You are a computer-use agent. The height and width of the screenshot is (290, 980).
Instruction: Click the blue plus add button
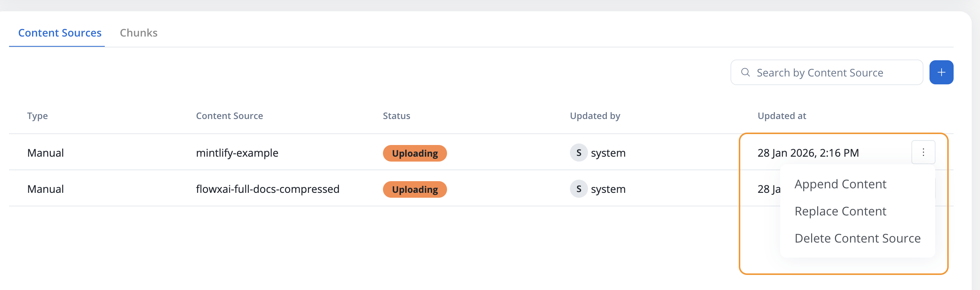point(941,72)
